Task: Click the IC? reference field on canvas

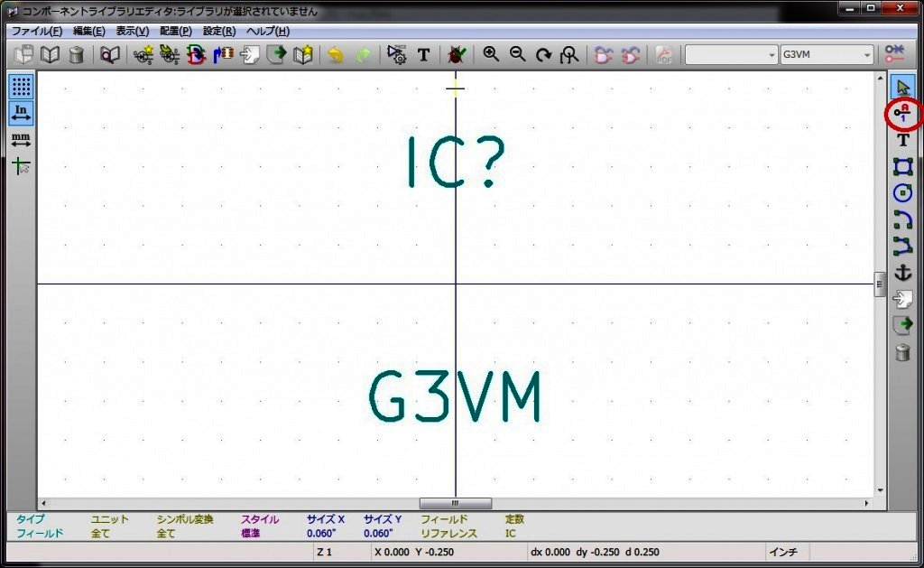Action: [x=456, y=163]
